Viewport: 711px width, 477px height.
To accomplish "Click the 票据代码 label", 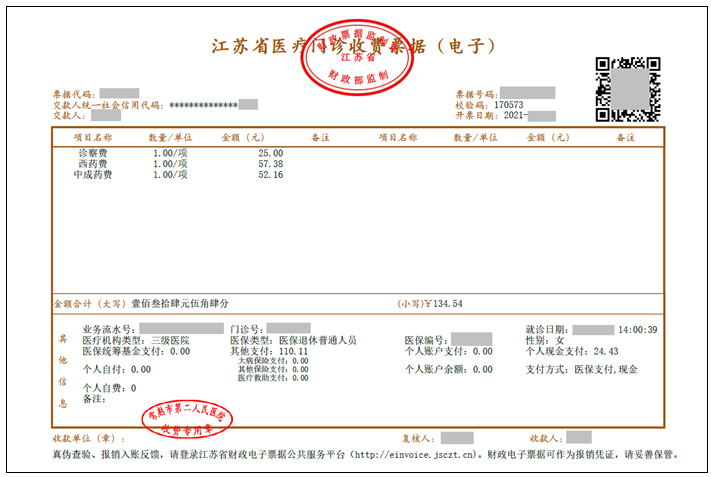I will 74,94.
